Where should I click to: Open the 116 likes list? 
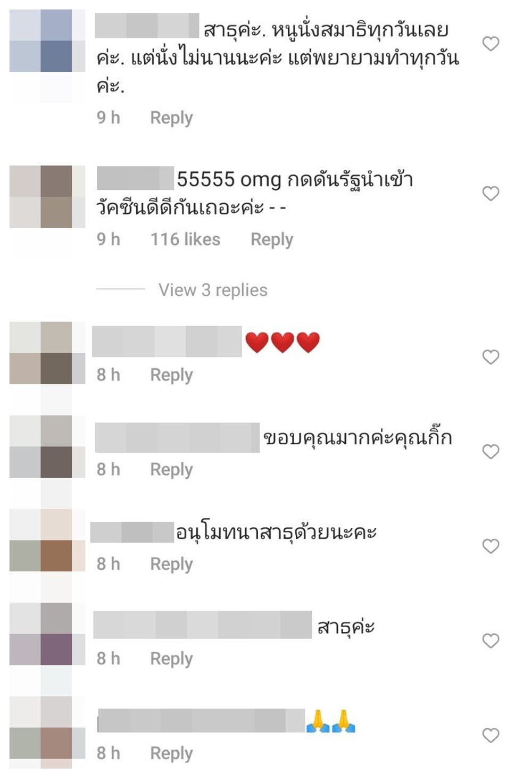point(185,239)
